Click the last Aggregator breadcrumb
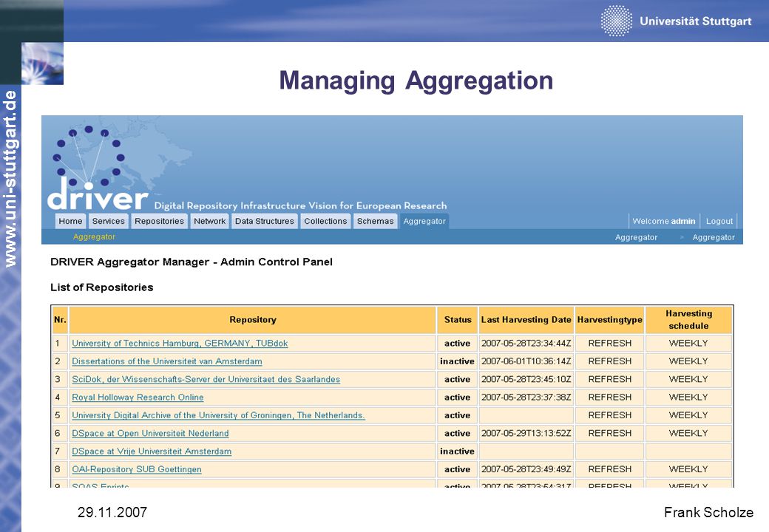 coord(714,237)
